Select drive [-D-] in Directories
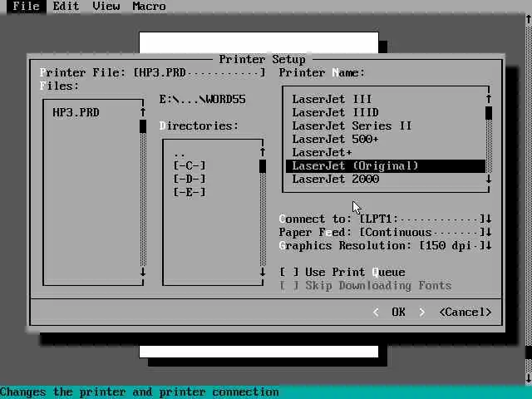Viewport: 532px width, 399px height. point(190,180)
